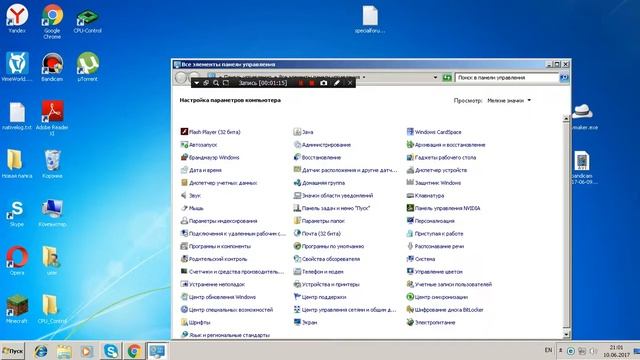Open Электропитание power options item
640x360 pixels.
pyautogui.click(x=431, y=322)
